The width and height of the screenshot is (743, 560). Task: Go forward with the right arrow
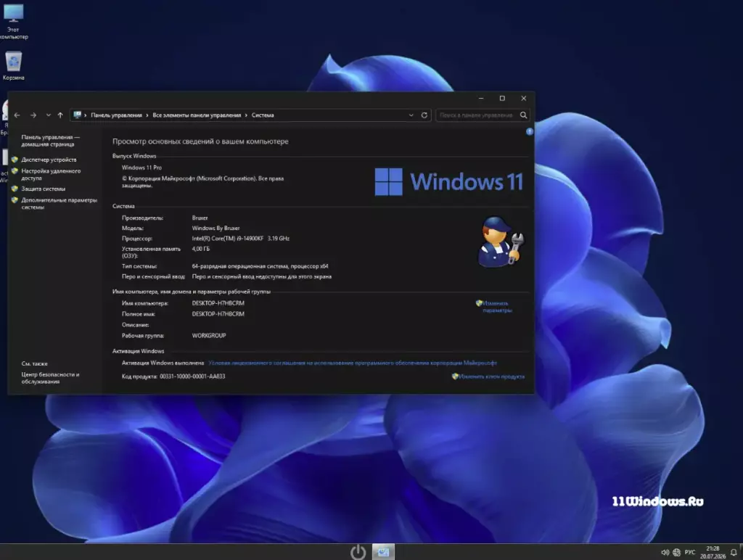[x=33, y=115]
